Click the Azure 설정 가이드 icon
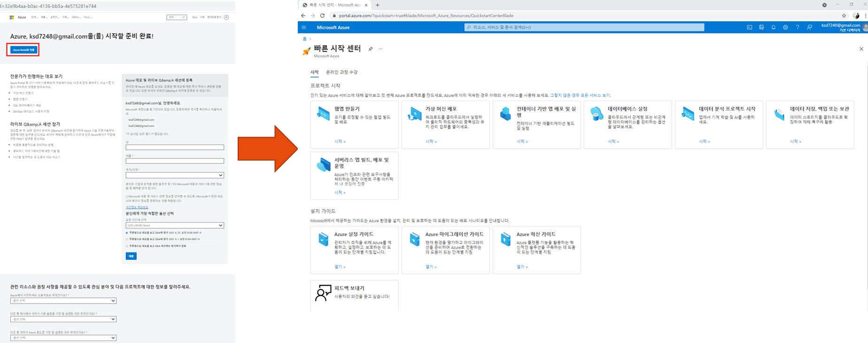 click(323, 239)
